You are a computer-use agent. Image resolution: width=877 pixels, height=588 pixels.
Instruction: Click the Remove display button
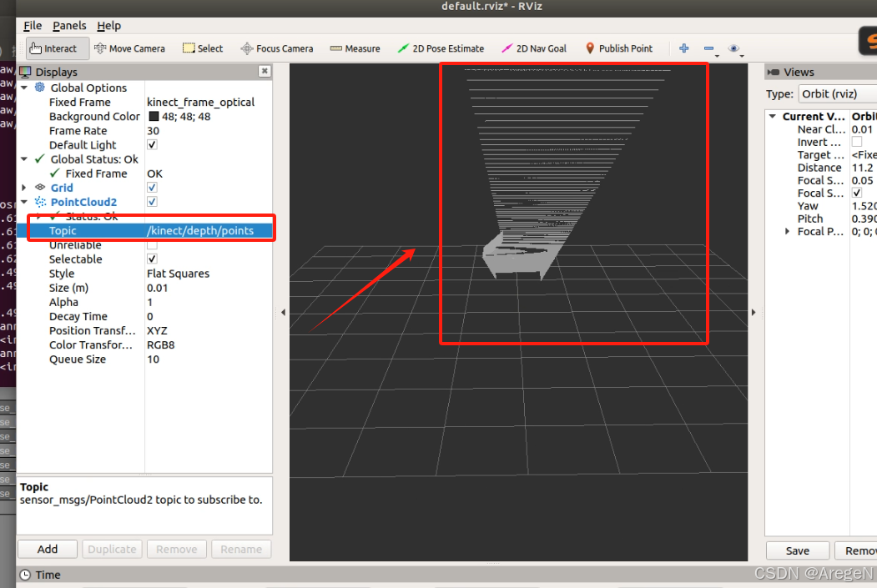pos(177,549)
